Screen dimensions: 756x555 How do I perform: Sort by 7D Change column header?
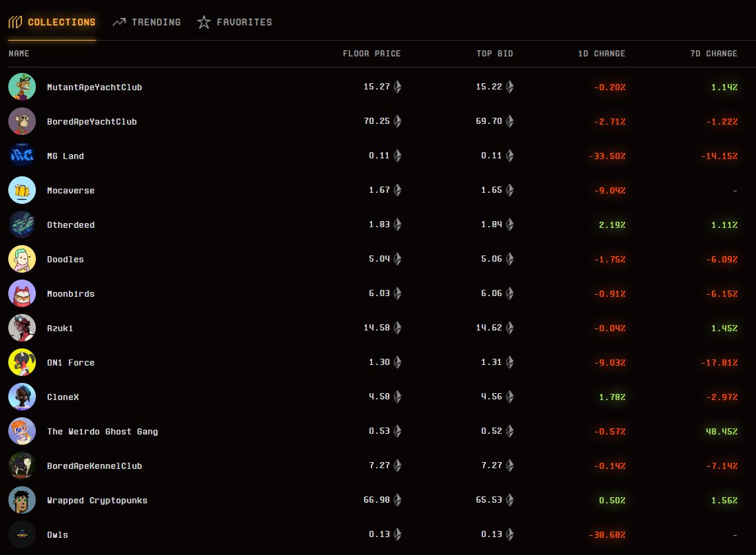[713, 54]
